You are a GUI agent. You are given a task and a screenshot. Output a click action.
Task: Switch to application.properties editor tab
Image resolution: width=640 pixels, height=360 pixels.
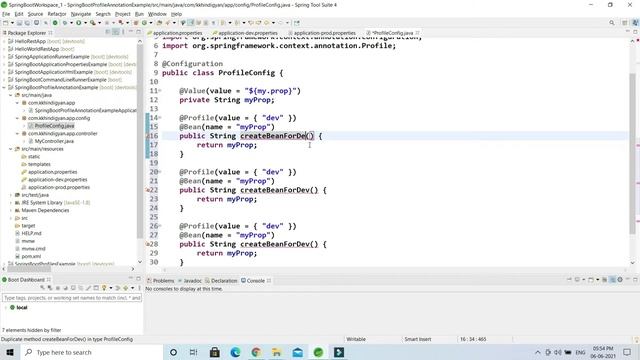177,33
